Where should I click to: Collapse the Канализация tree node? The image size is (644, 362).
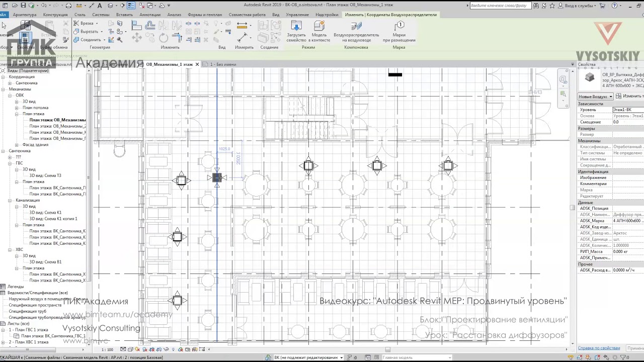[10, 201]
